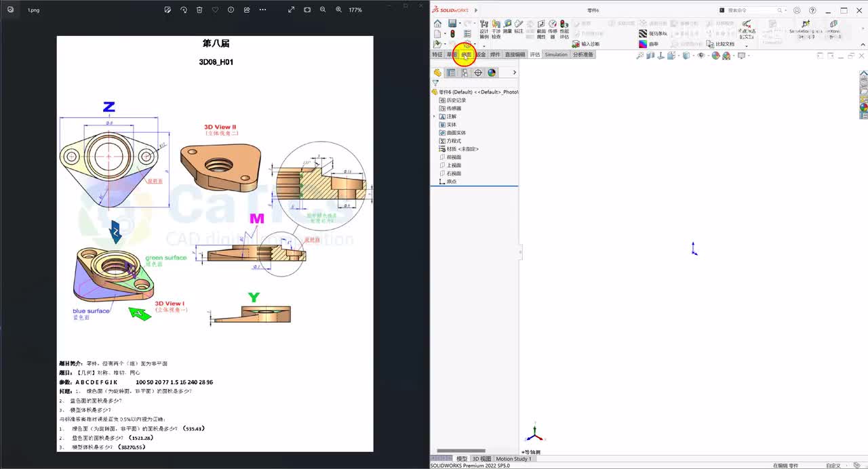Click the 标注 markup tool

(x=519, y=27)
